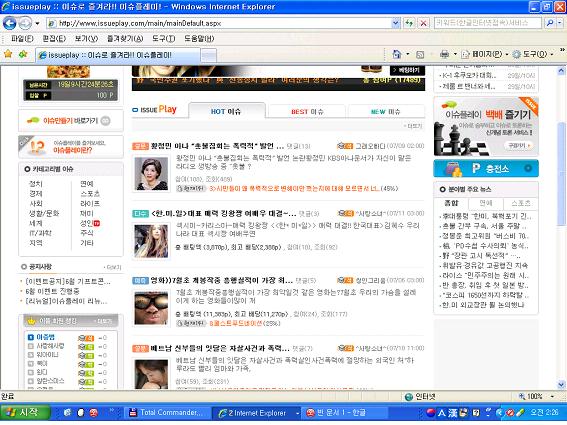Click the RSS feeds icon
The width and height of the screenshot is (567, 425).
click(x=420, y=55)
